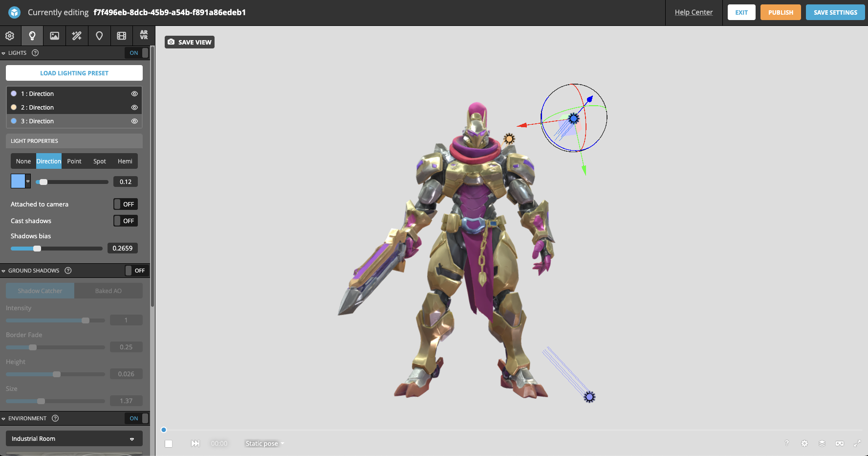The image size is (868, 456).
Task: Adjust the light intensity slider
Action: [x=72, y=182]
